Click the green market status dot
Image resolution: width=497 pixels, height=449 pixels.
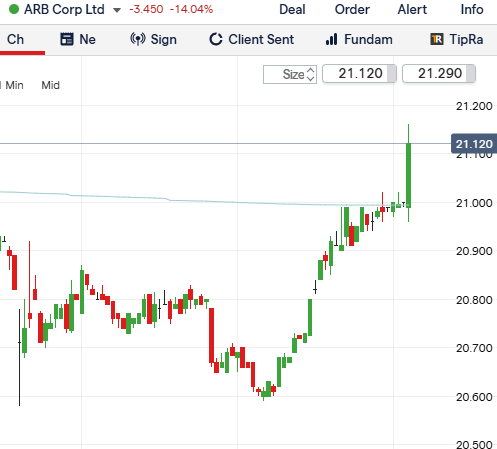[14, 9]
